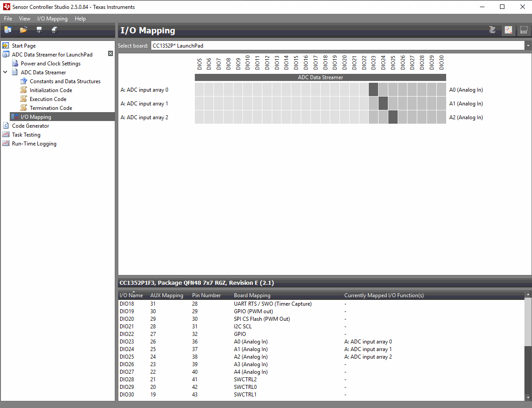This screenshot has width=532, height=408.
Task: Open Initialization Code page
Action: pyautogui.click(x=51, y=90)
